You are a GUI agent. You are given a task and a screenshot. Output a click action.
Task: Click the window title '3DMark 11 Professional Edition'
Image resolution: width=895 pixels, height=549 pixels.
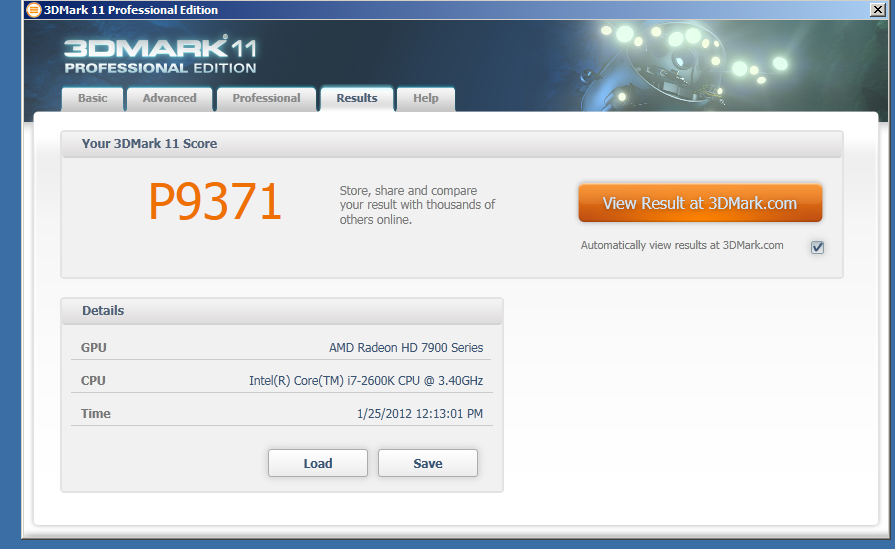pyautogui.click(x=131, y=10)
